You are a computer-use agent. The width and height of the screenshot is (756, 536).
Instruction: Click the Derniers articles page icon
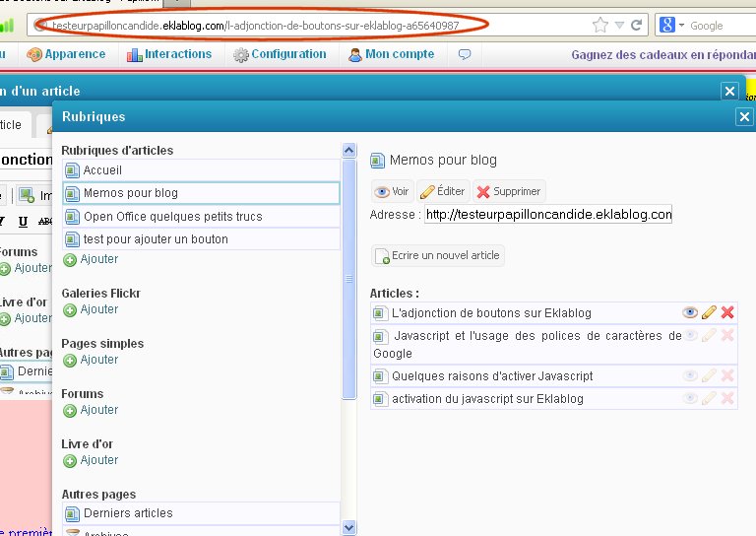72,513
